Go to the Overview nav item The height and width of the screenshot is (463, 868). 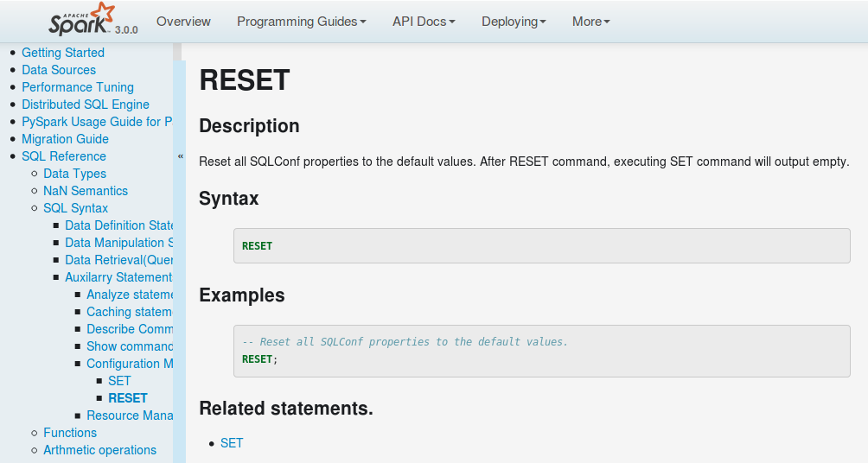point(183,22)
